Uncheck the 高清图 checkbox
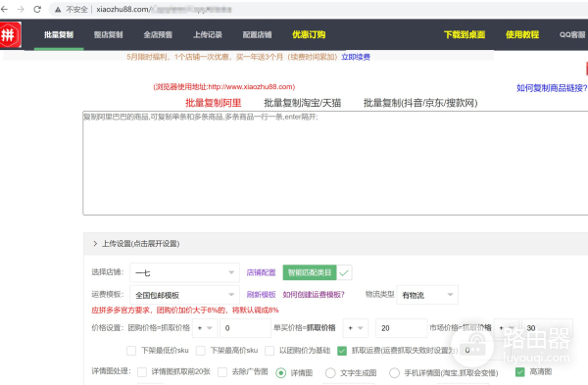This screenshot has width=588, height=385. (519, 372)
